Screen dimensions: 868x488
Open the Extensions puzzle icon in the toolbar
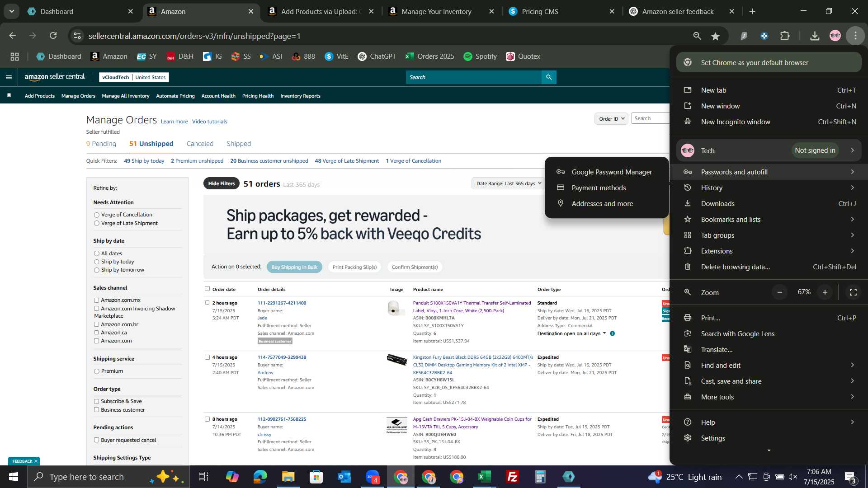coord(785,36)
